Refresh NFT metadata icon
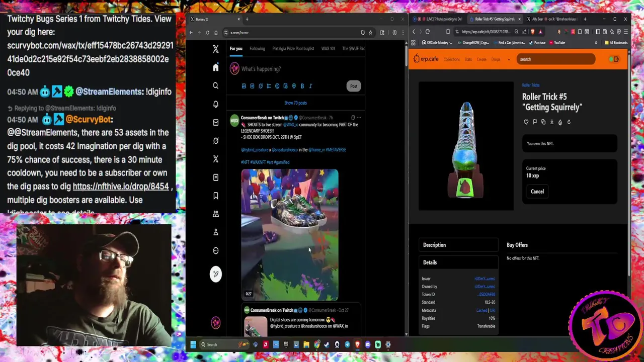The width and height of the screenshot is (644, 362). [569, 122]
